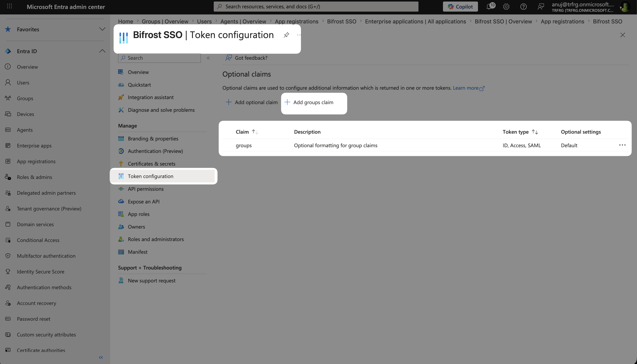
Task: Click Home breadcrumb link
Action: pyautogui.click(x=126, y=21)
